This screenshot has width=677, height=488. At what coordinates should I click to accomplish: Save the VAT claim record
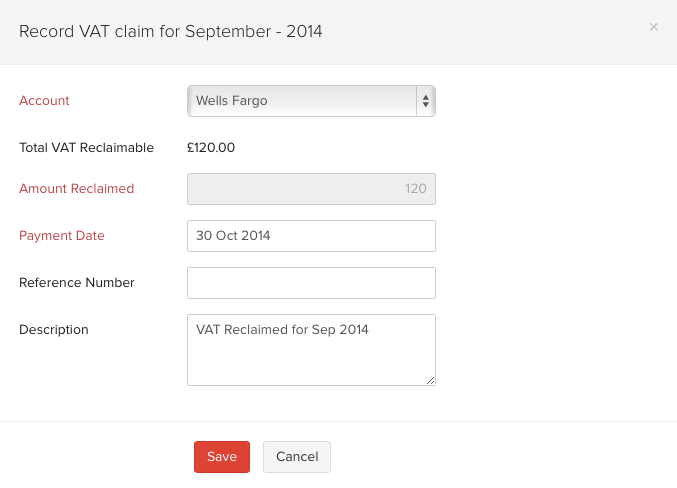click(222, 457)
